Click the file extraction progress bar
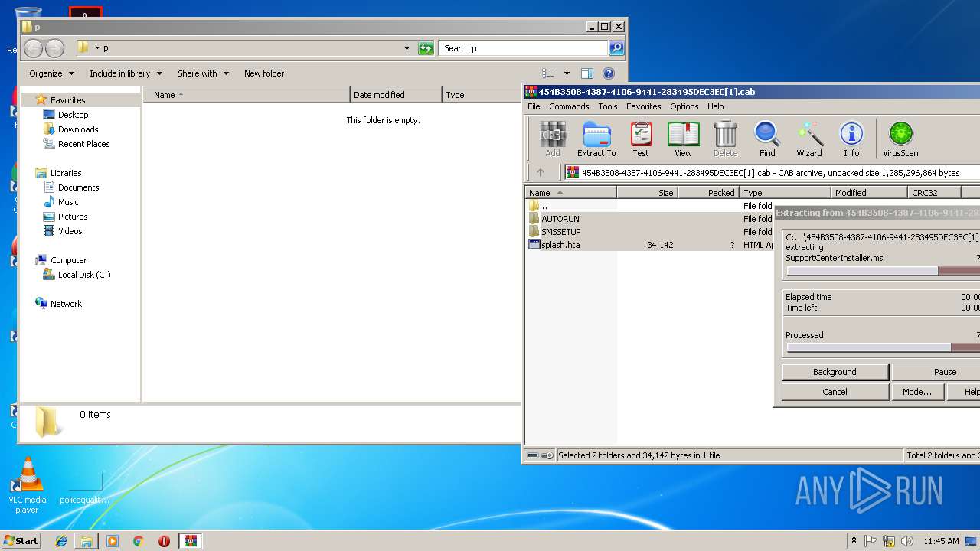 [883, 271]
